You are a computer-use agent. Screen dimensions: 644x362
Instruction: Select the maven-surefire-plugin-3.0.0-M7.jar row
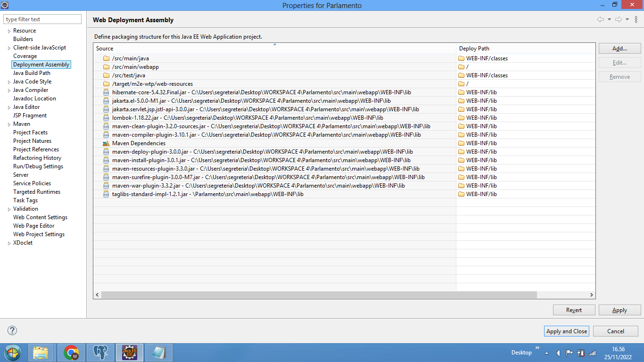click(344, 177)
